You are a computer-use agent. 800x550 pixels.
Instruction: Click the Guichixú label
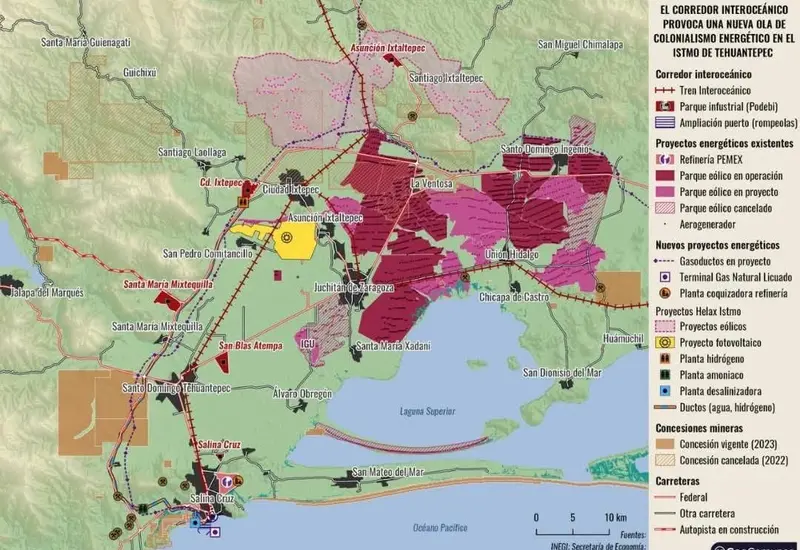point(140,72)
